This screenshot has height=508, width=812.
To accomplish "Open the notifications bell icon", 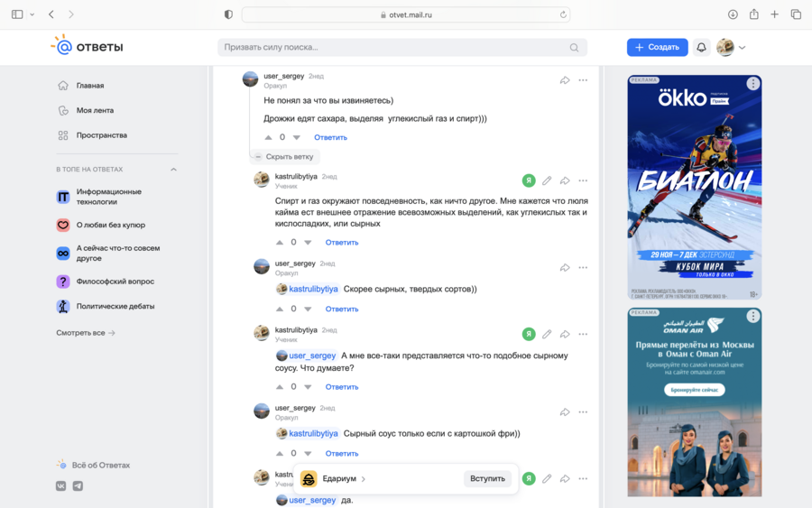I will click(701, 47).
